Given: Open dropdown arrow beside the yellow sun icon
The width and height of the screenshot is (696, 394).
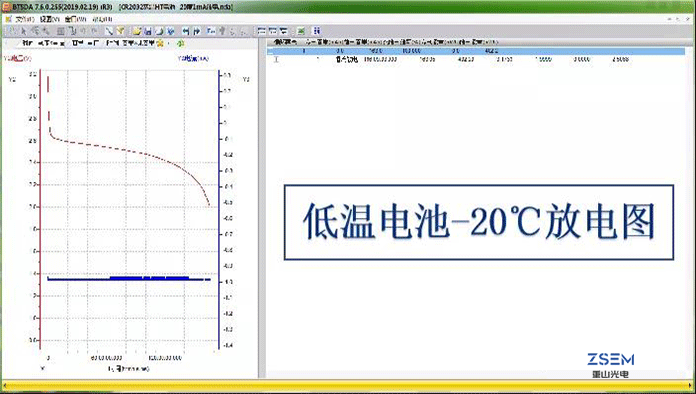Looking at the screenshot, I should [x=168, y=43].
